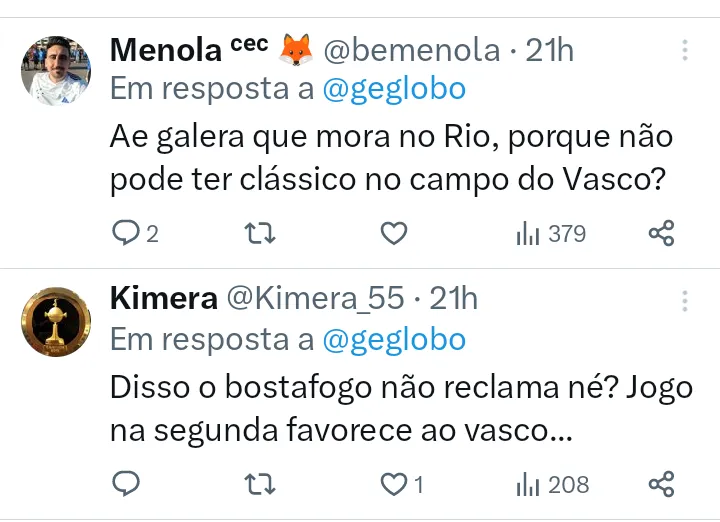Reply to Kimera's tweet
The height and width of the screenshot is (522, 720).
pyautogui.click(x=126, y=485)
